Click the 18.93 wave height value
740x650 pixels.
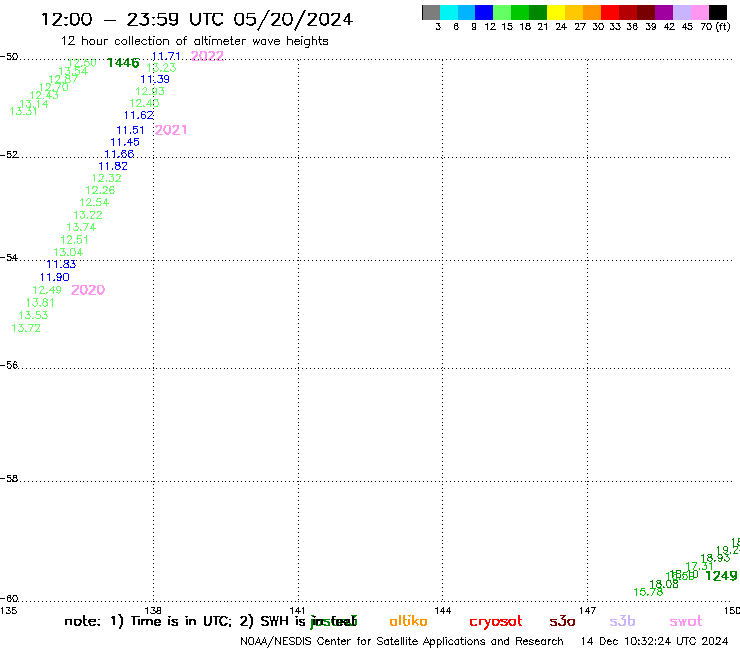pyautogui.click(x=715, y=558)
